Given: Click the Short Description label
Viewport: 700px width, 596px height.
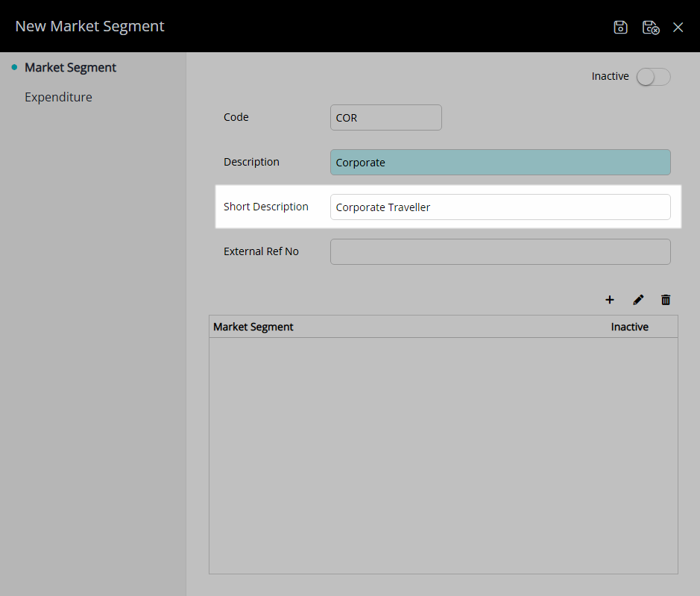Looking at the screenshot, I should [266, 207].
